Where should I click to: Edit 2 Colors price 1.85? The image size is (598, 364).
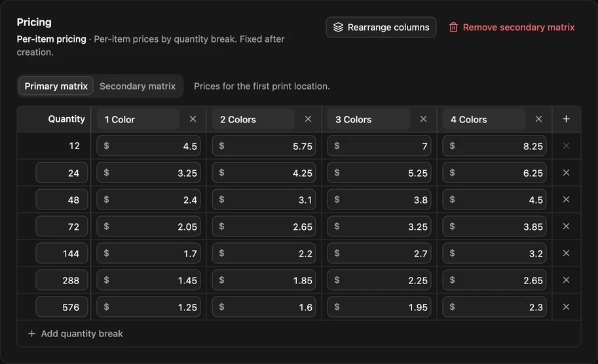(x=264, y=280)
